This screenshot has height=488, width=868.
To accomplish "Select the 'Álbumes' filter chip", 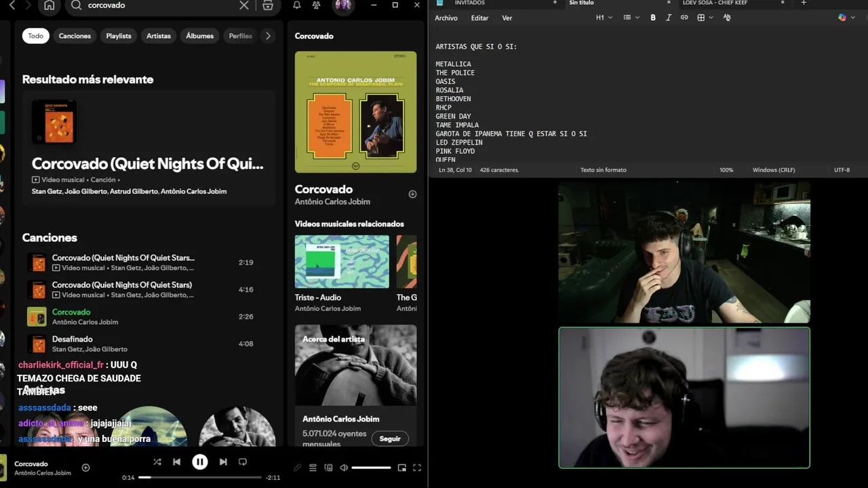I will (200, 36).
